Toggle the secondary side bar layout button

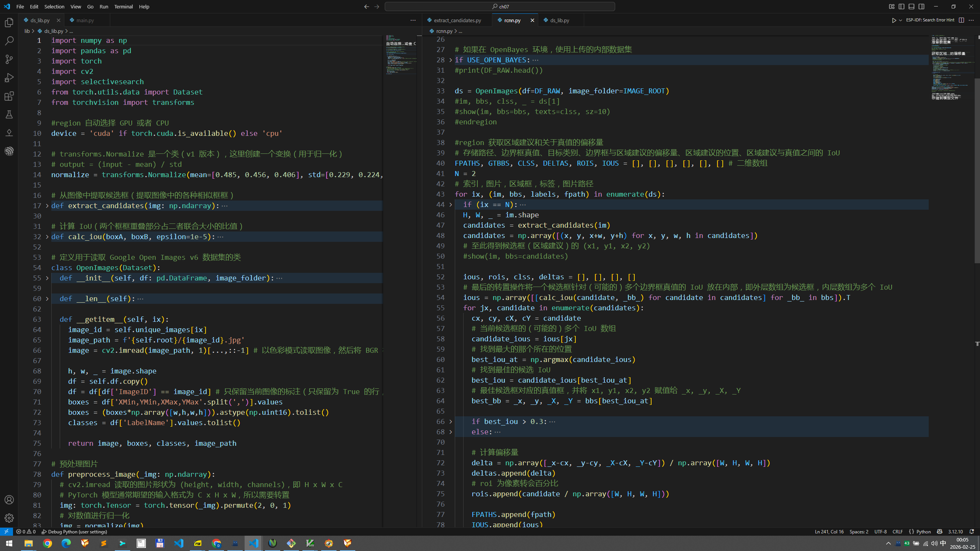click(921, 7)
